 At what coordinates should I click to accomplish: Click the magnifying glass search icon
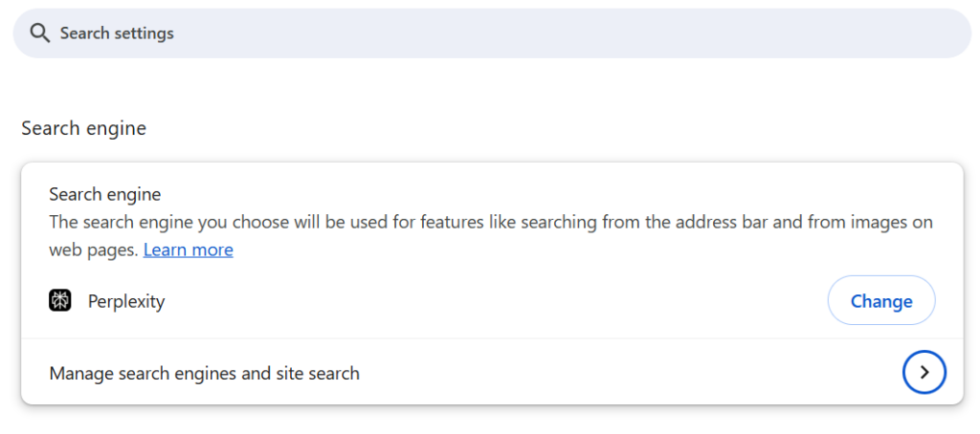(x=40, y=33)
